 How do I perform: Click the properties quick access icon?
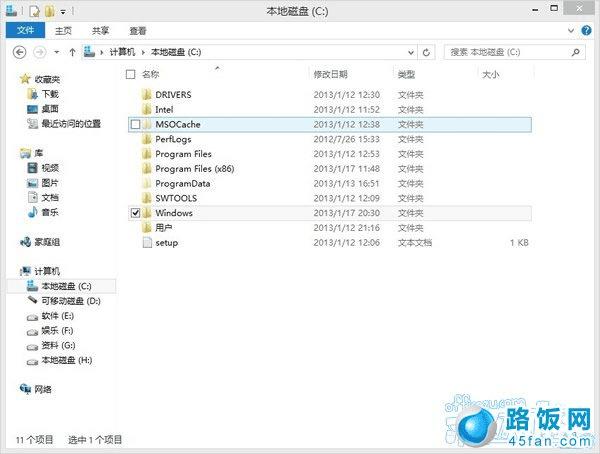pyautogui.click(x=35, y=11)
